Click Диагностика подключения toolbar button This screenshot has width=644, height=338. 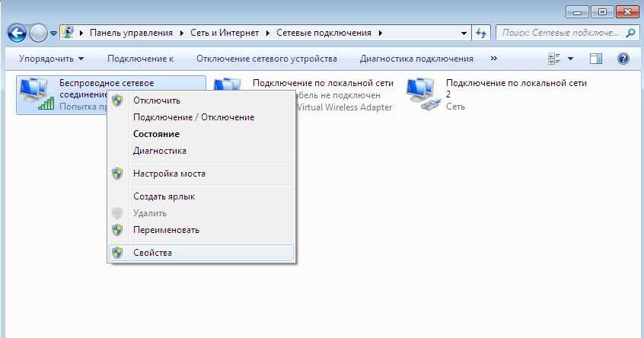(x=416, y=59)
